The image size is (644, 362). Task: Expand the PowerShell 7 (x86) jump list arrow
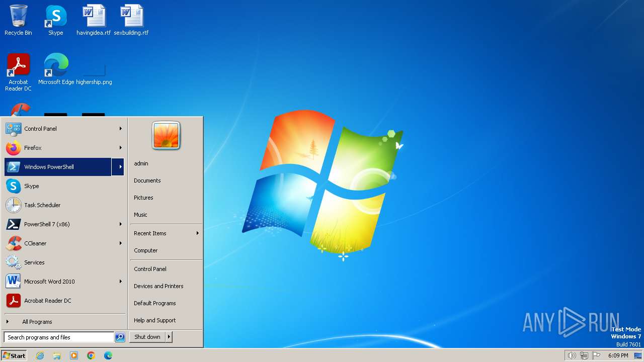pos(120,224)
